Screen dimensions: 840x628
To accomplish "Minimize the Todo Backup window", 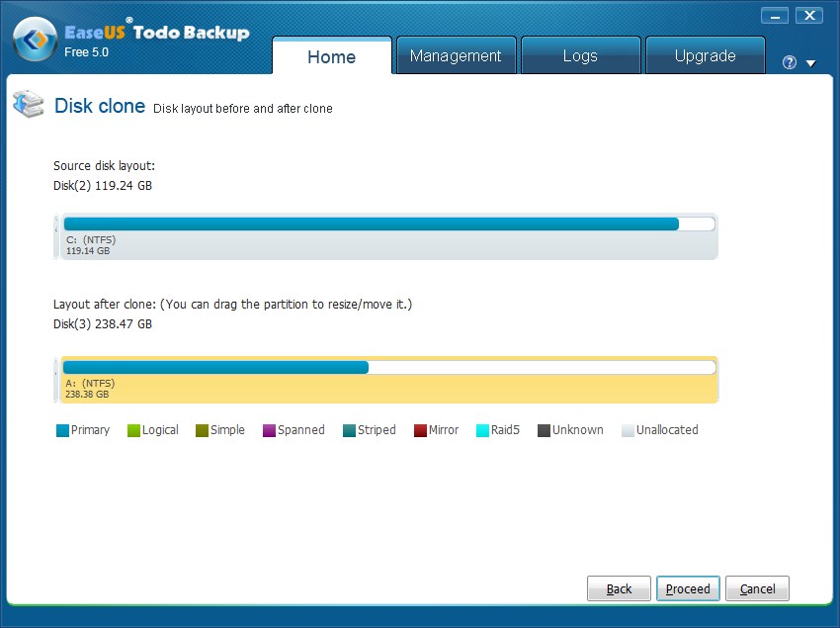I will [x=775, y=16].
